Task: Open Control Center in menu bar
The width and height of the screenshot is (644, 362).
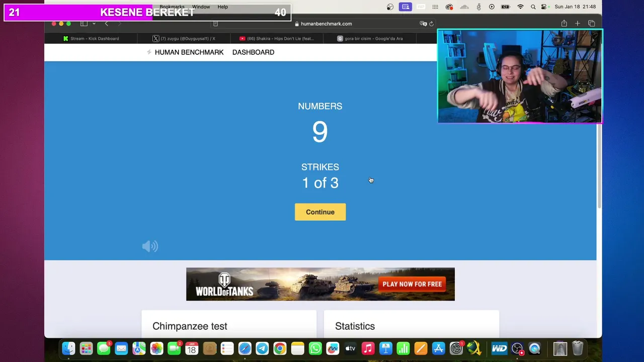Action: pos(544,7)
